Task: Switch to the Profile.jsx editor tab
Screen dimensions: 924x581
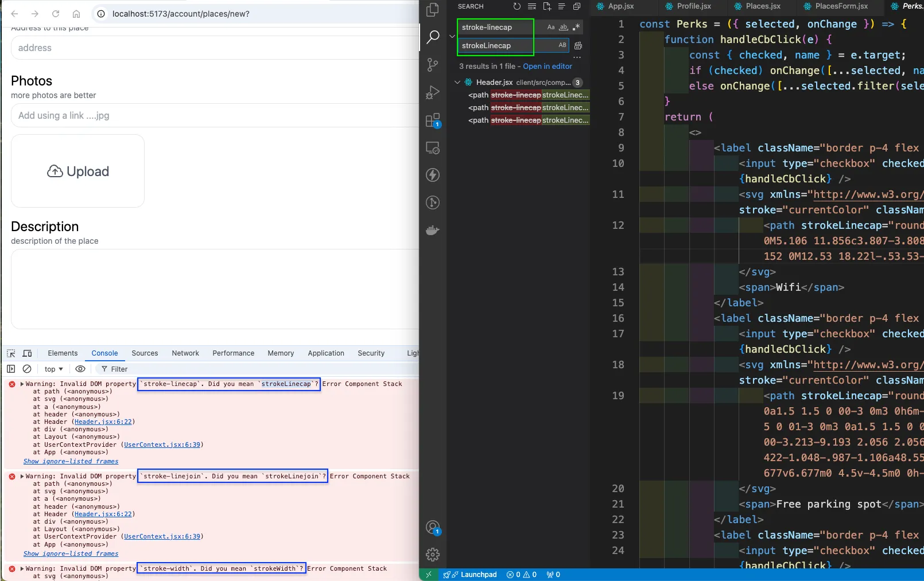Action: coord(694,6)
